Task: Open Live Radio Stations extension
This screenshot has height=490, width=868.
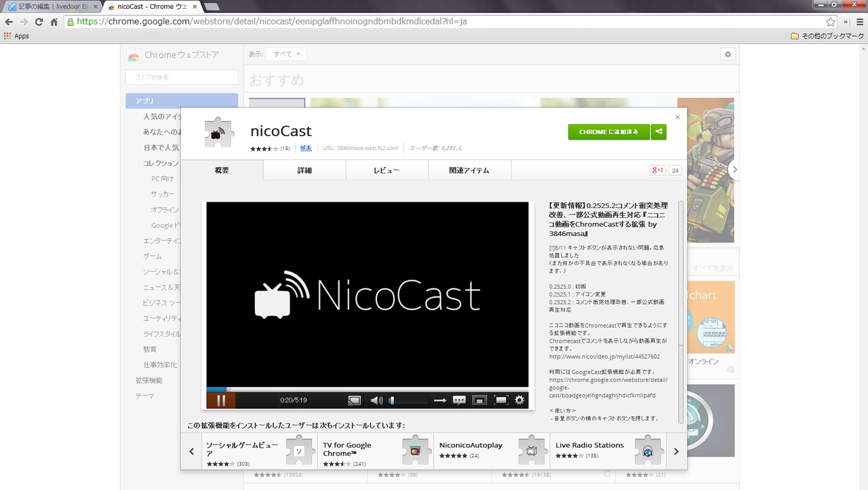Action: tap(608, 451)
